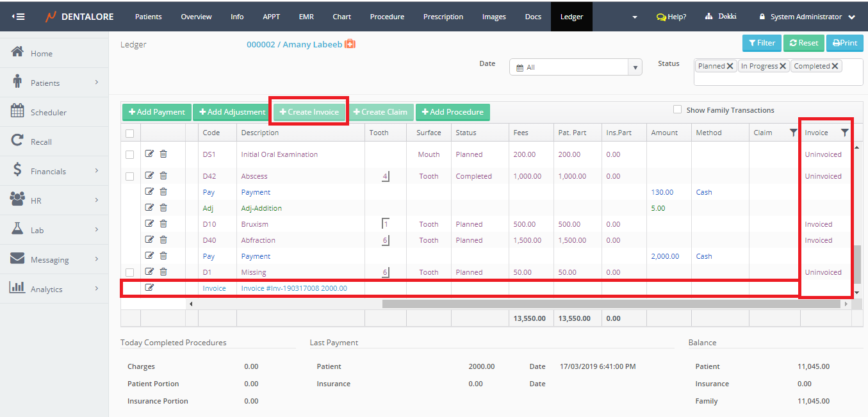The width and height of the screenshot is (868, 417).
Task: Remove the Planned status tag
Action: coord(730,66)
